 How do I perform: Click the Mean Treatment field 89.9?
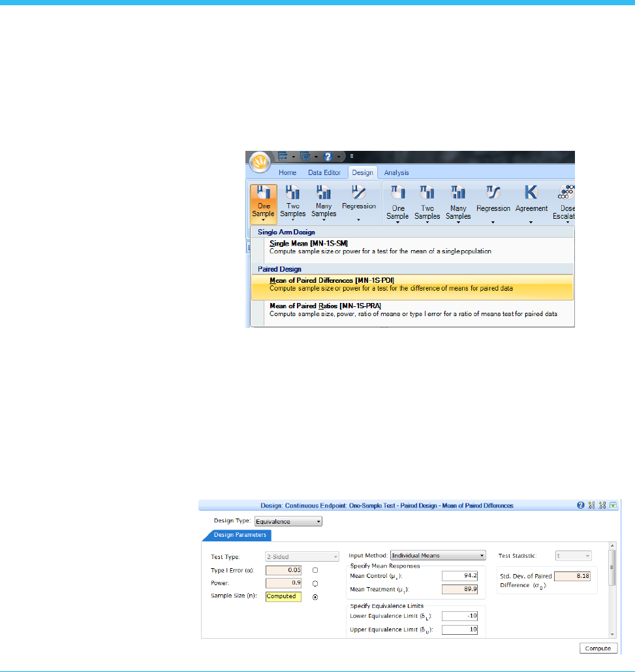point(459,589)
